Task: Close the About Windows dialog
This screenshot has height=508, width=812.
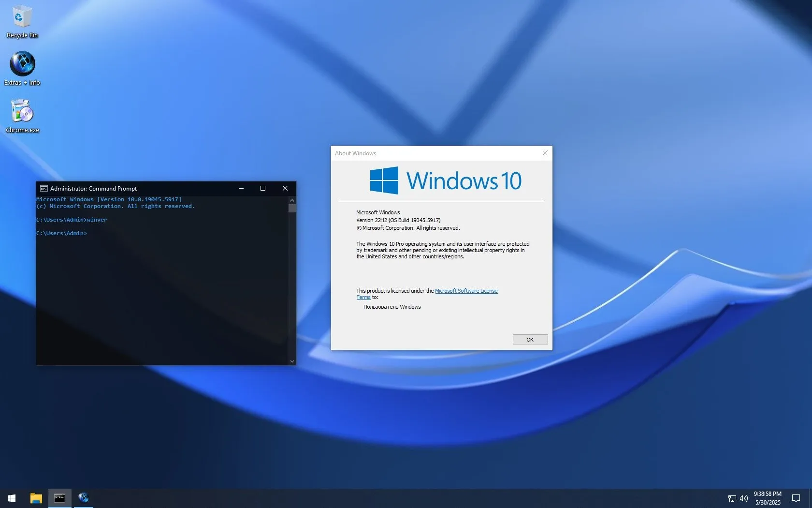Action: 545,153
